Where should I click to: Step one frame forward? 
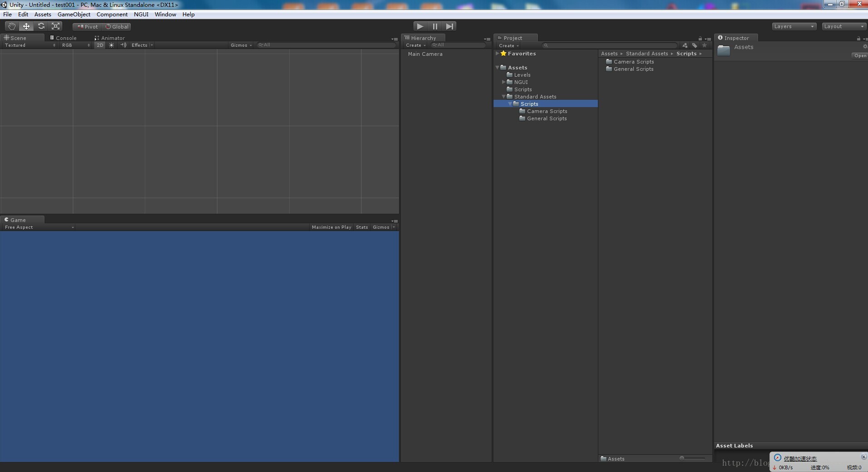click(449, 26)
